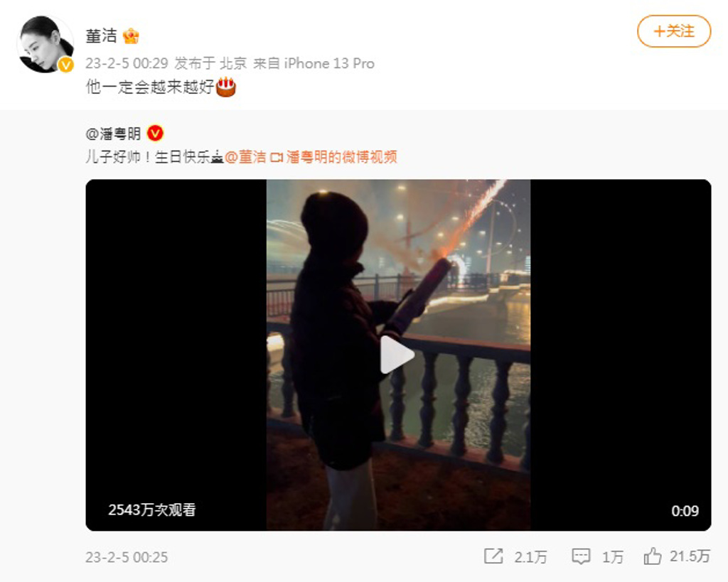Open @潘粤明 profile link

(113, 134)
